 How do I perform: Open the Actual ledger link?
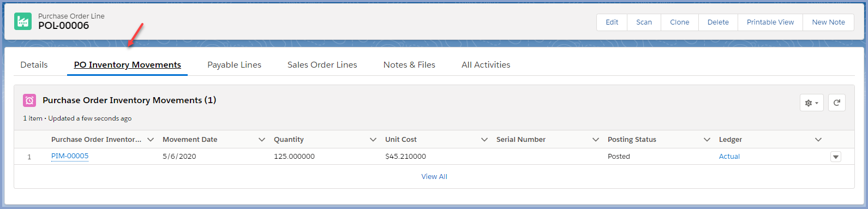click(729, 157)
